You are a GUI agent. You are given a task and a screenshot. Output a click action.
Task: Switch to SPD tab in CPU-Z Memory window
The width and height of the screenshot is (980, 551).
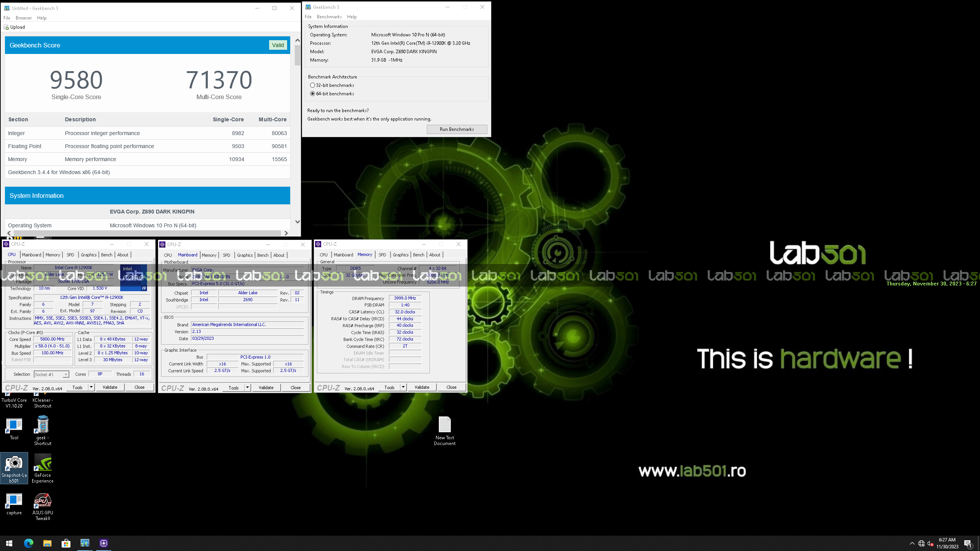[x=382, y=255]
